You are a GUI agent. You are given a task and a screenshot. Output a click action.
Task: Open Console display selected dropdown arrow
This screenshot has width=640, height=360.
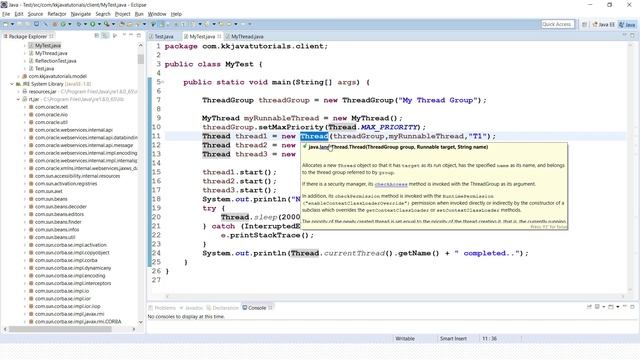click(x=604, y=307)
